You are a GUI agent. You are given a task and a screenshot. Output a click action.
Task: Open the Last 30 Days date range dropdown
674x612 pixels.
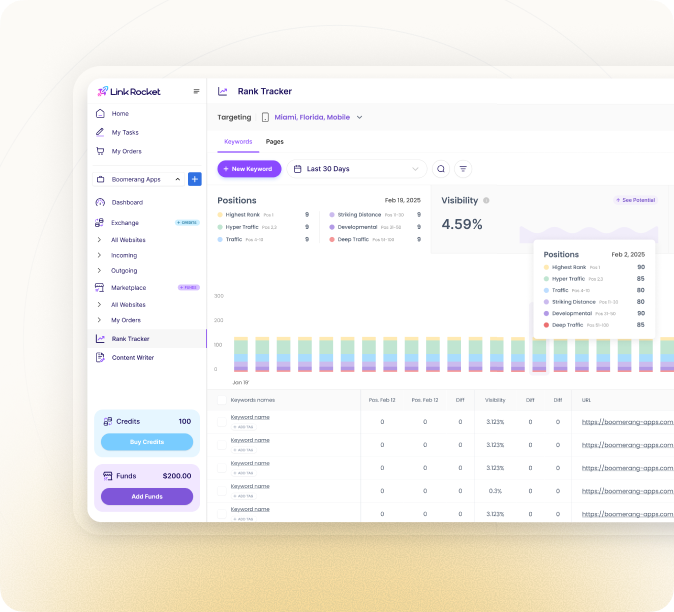coord(357,169)
